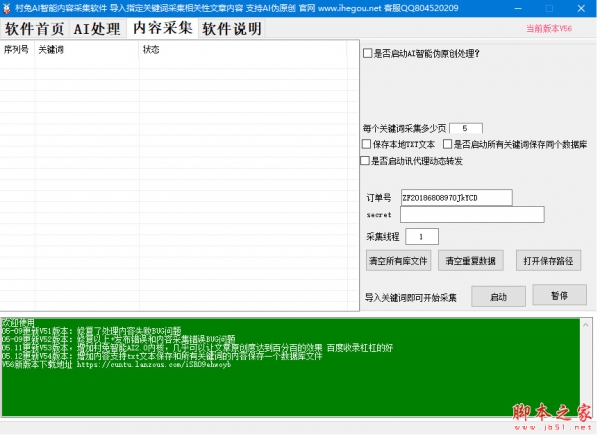The image size is (600, 435).
Task: Click the 清空所有库文件 button
Action: point(398,261)
